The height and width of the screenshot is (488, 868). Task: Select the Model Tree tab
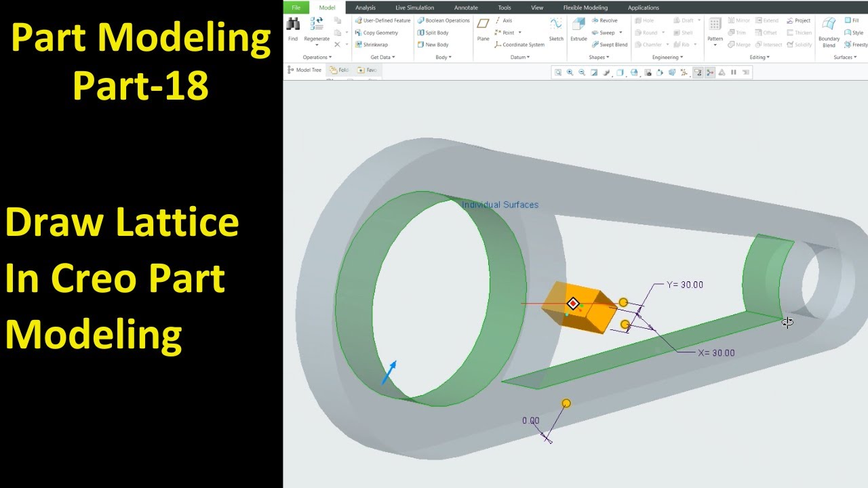tap(304, 70)
